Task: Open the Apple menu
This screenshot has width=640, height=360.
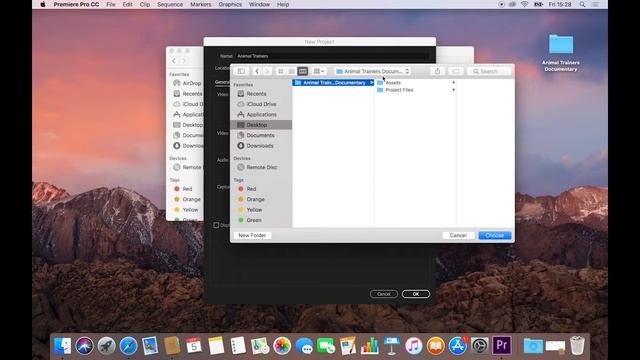Action: pyautogui.click(x=43, y=4)
